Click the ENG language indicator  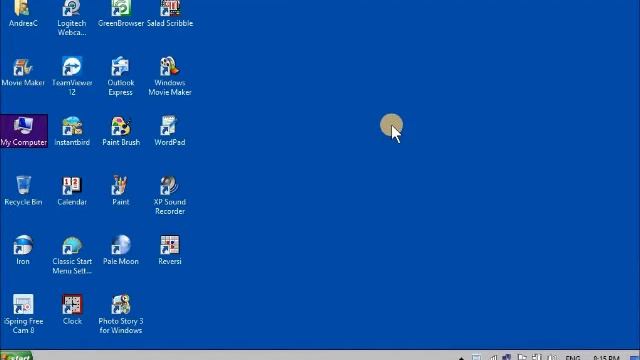point(573,358)
